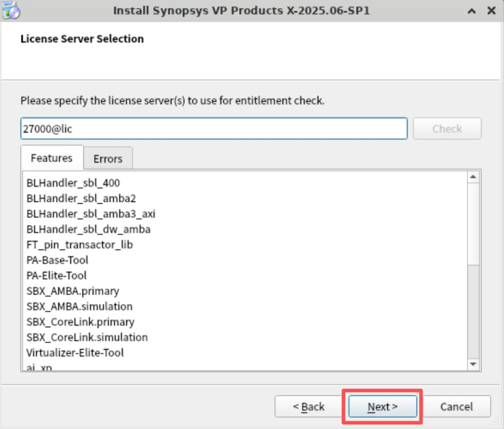504x429 pixels.
Task: Go back with the < Back button
Action: (308, 407)
